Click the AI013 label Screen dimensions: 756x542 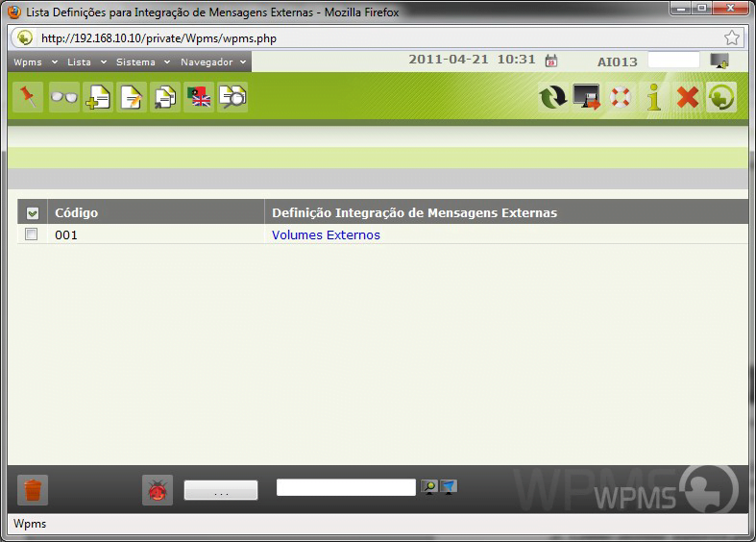pyautogui.click(x=617, y=62)
